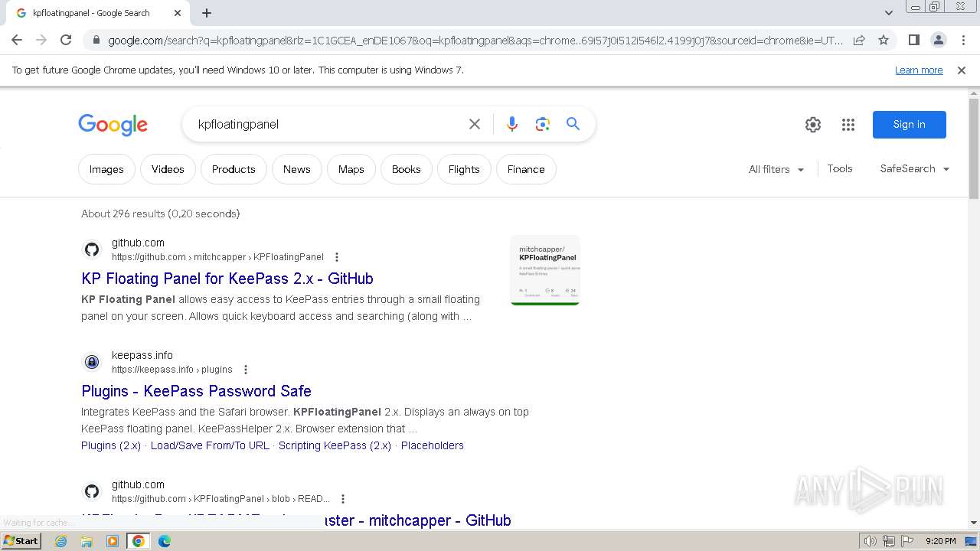
Task: Go back to the previous page
Action: pyautogui.click(x=17, y=40)
